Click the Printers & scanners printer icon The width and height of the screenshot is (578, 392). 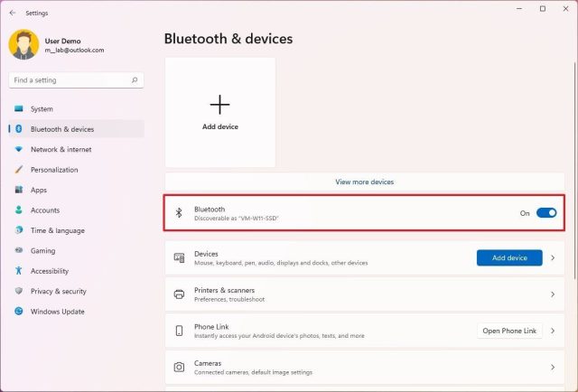pyautogui.click(x=179, y=294)
